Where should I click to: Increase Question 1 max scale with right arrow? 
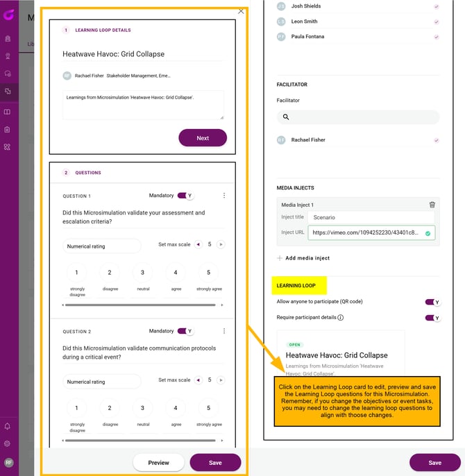click(x=221, y=244)
